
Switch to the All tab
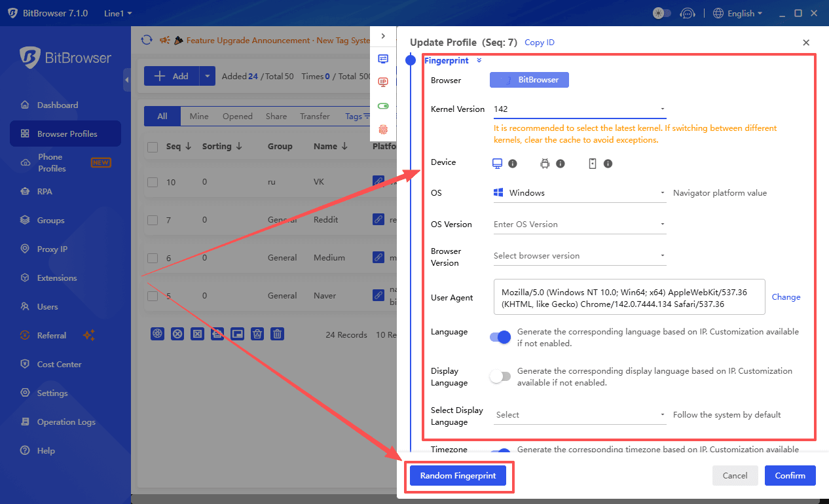coord(162,116)
